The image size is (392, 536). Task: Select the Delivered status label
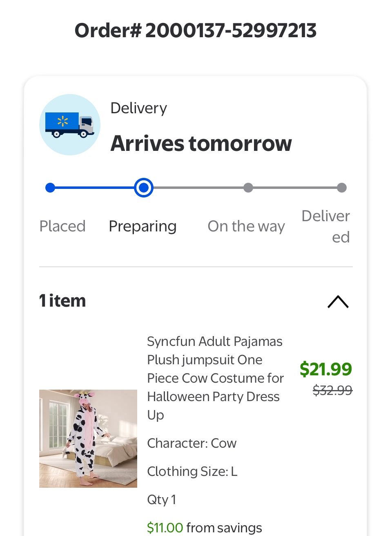coord(326,226)
